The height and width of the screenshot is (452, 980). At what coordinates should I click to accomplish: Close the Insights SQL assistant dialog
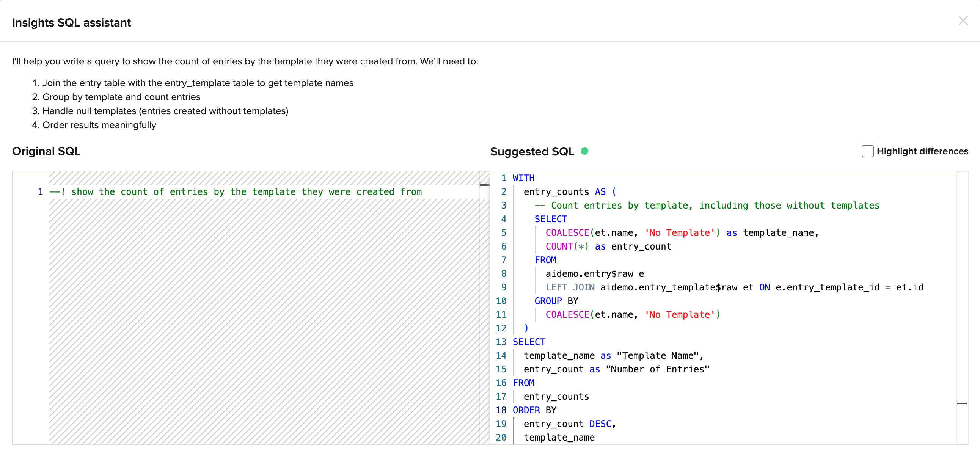point(963,20)
